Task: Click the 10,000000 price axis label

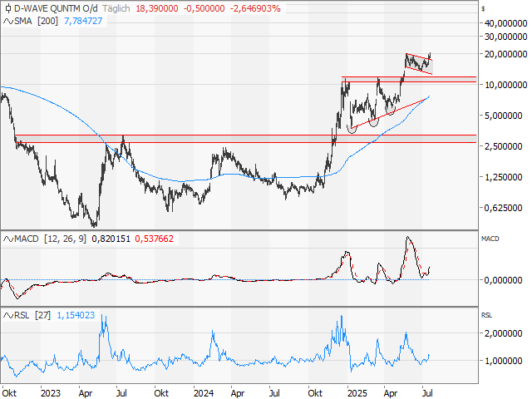Action: (506, 85)
